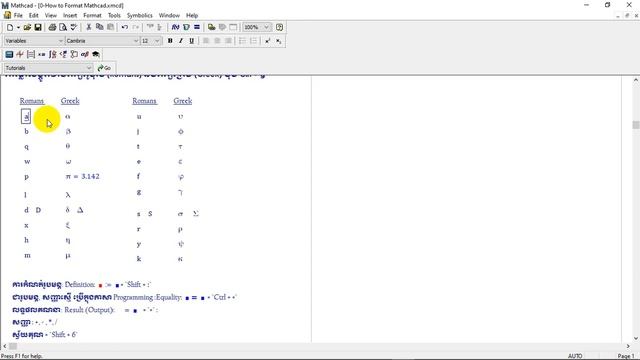
Task: Click the vertical scrollbar thumb
Action: (x=636, y=124)
